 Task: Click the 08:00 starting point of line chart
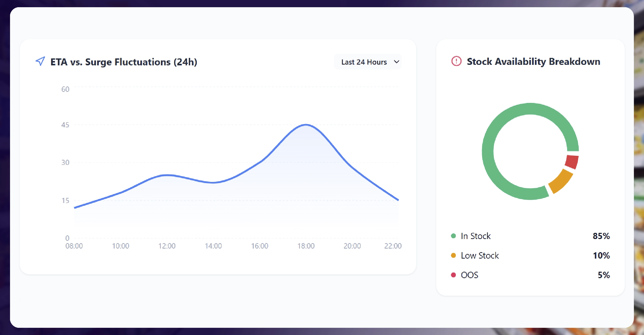click(x=75, y=207)
